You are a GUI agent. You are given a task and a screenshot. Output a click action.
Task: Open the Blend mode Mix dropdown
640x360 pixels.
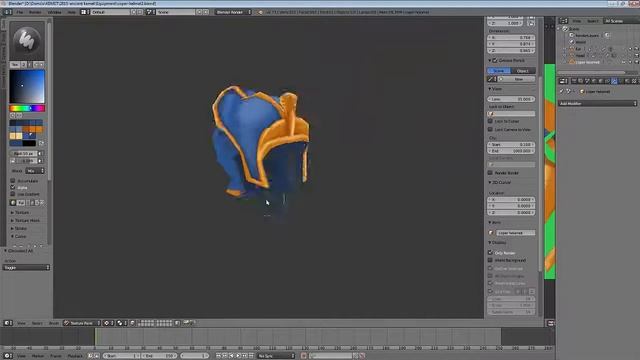[35, 171]
